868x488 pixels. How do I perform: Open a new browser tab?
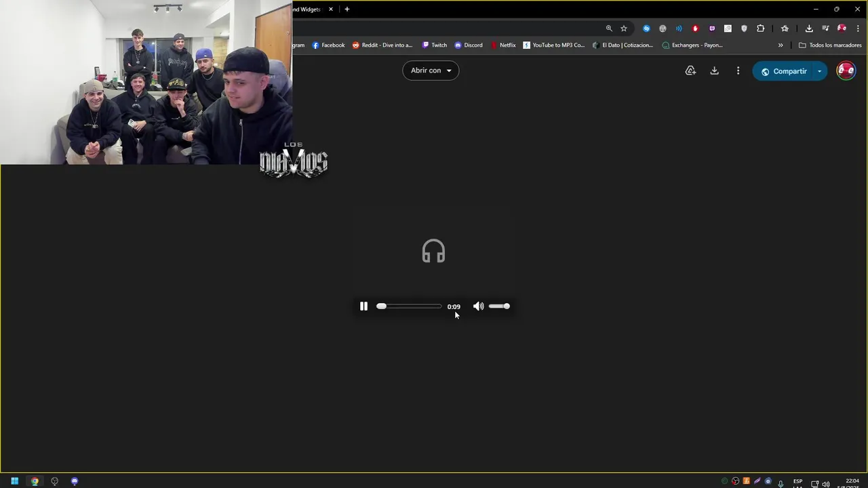coord(347,9)
